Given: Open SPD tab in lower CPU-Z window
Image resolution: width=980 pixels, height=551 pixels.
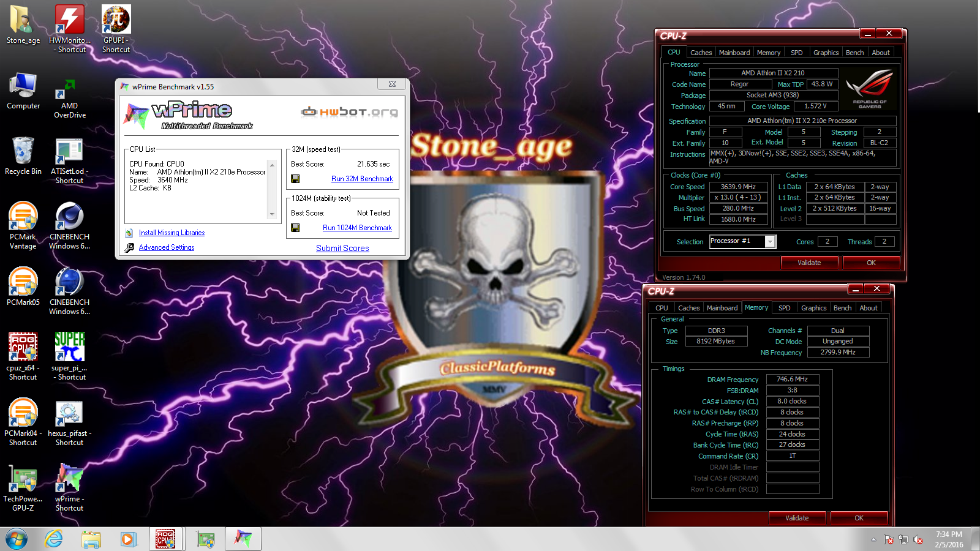Looking at the screenshot, I should tap(784, 308).
